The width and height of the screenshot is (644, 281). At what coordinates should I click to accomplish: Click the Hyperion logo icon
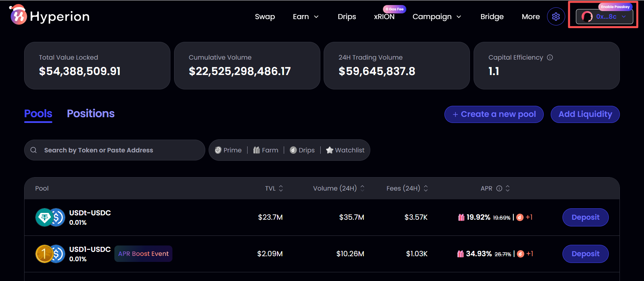click(x=18, y=16)
